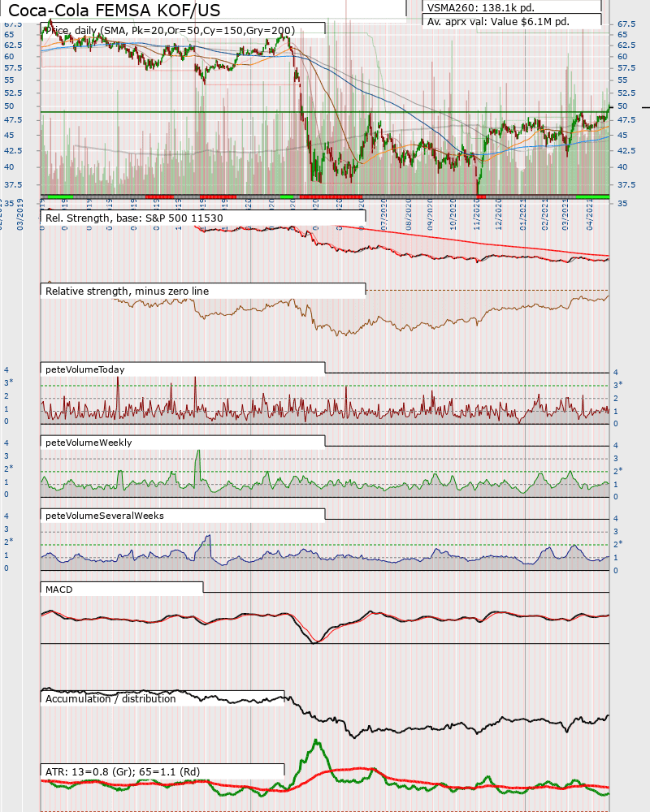Click the 35 price label on right axis
The image size is (650, 812).
pos(622,204)
